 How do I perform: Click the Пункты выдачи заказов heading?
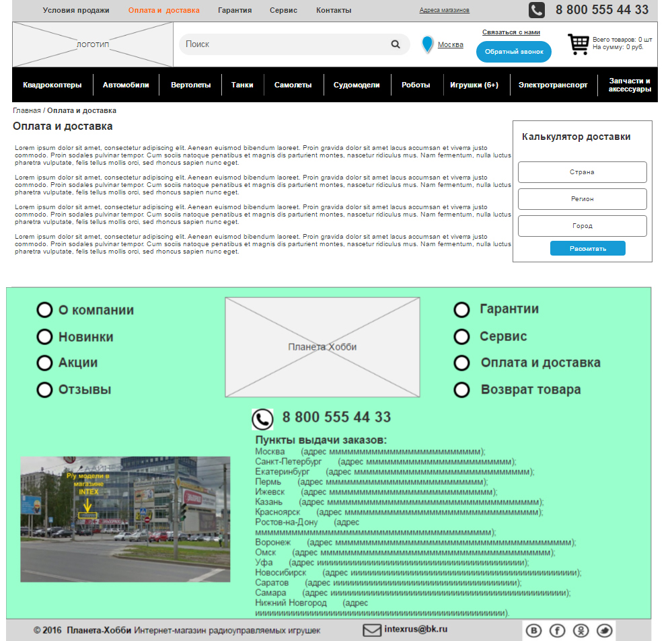click(321, 440)
